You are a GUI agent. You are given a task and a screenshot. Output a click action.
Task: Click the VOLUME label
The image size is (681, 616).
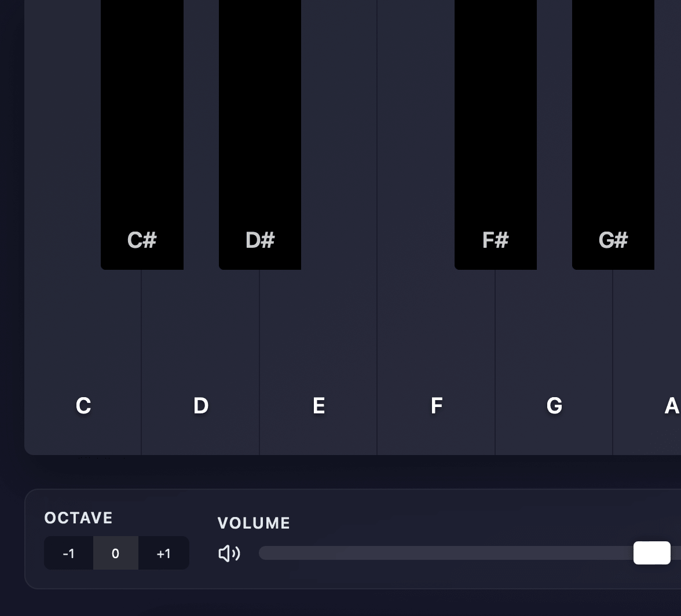point(254,523)
